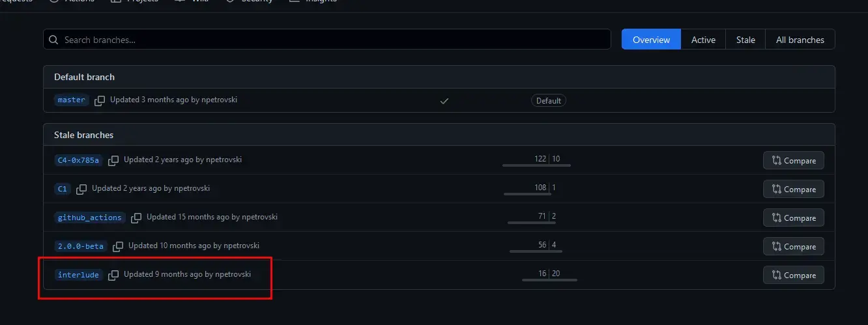This screenshot has height=325, width=868.
Task: Click the search magnifier icon
Action: pyautogui.click(x=54, y=40)
